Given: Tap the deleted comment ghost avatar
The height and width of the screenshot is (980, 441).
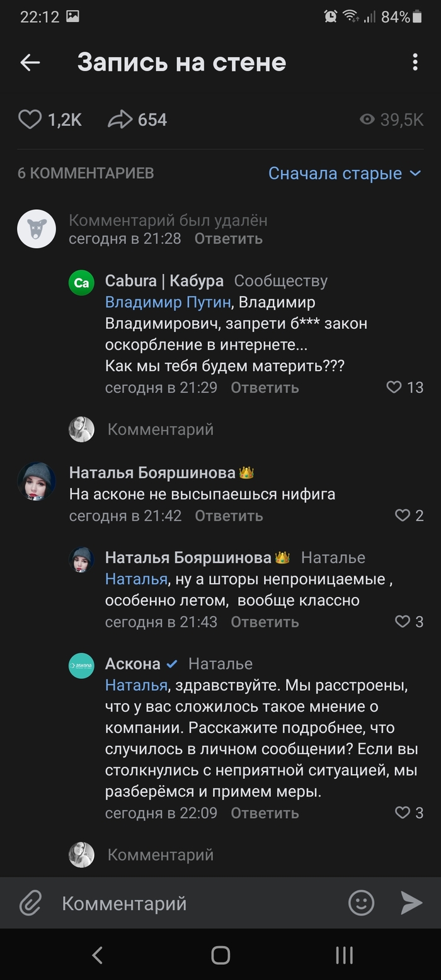Looking at the screenshot, I should 37,229.
